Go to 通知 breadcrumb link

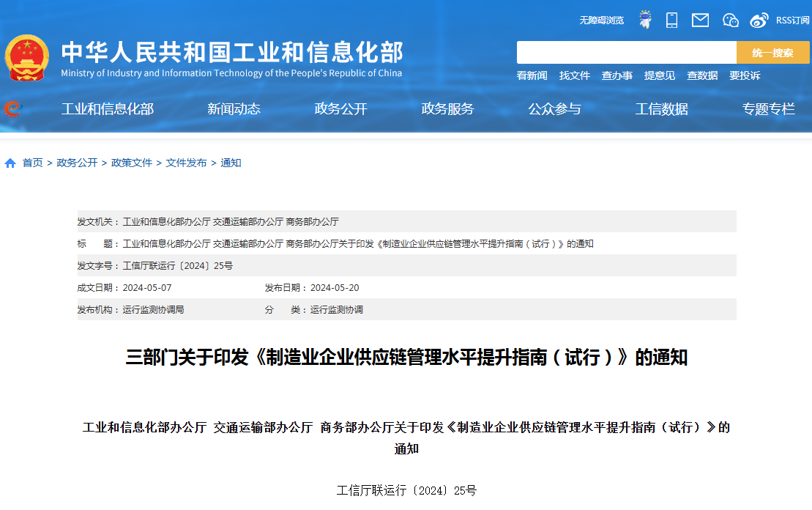click(231, 163)
